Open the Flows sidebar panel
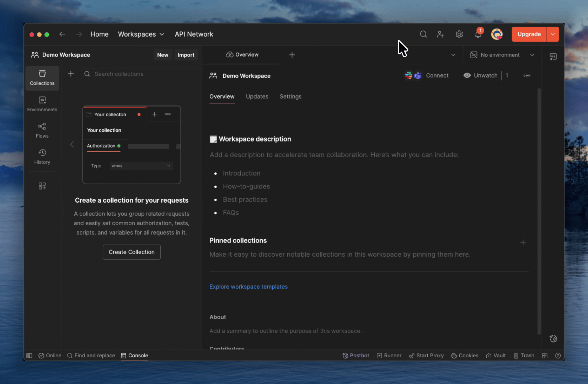The image size is (588, 384). pos(42,130)
